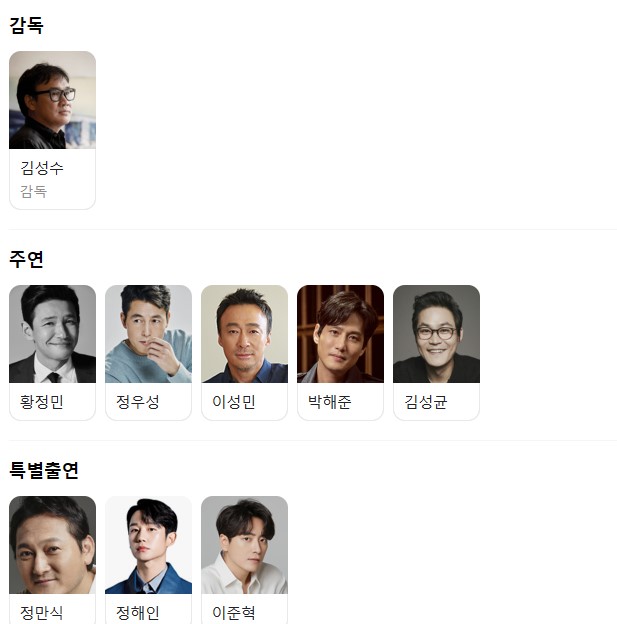The height and width of the screenshot is (624, 617).
Task: Select the 황정민 name label
Action: [42, 402]
